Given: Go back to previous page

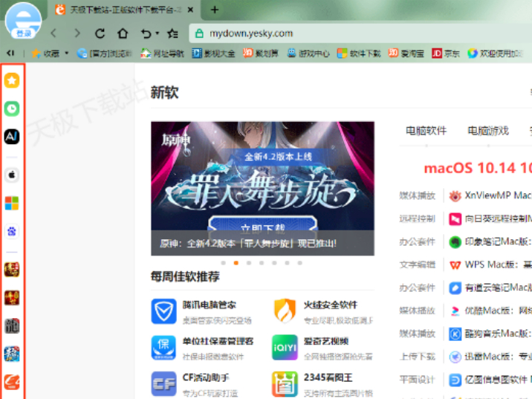Looking at the screenshot, I should click(53, 33).
